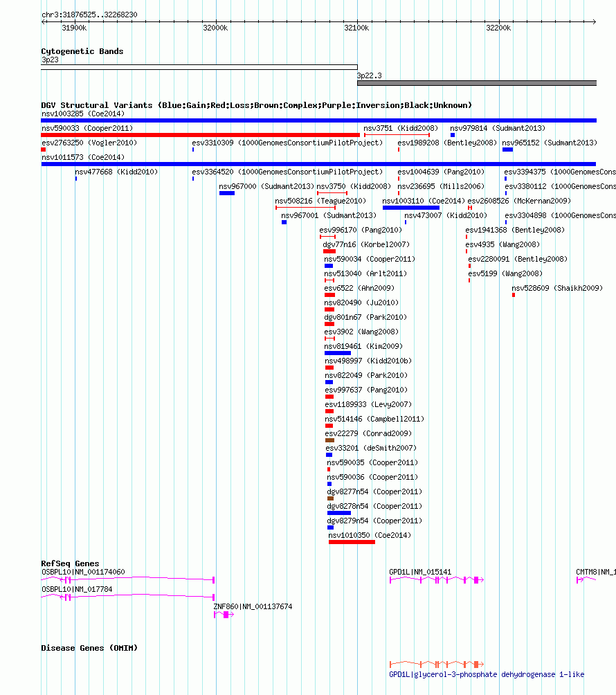This screenshot has height=695, width=616.
Task: Click the 32000k ruler position marker
Action: coord(215,28)
